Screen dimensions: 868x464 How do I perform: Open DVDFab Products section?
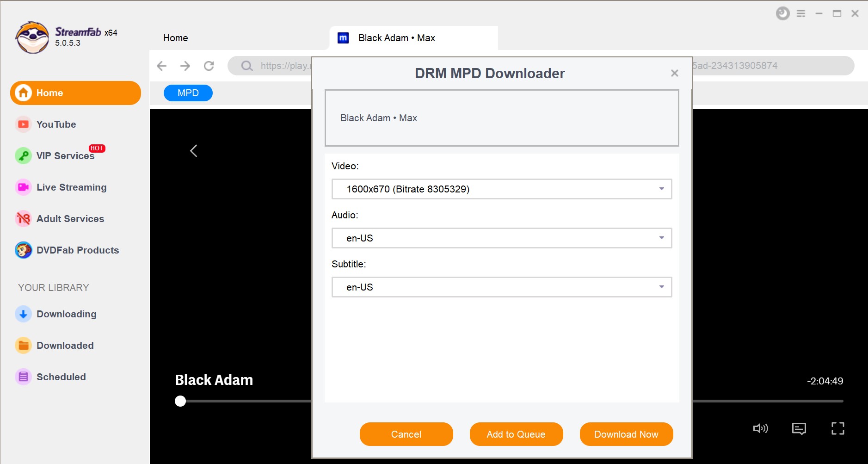click(78, 250)
